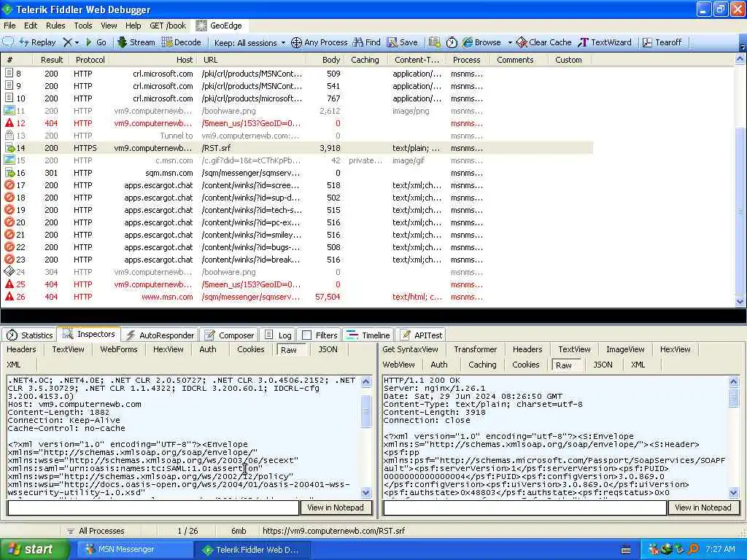Open the GET /book menu item

tap(168, 26)
